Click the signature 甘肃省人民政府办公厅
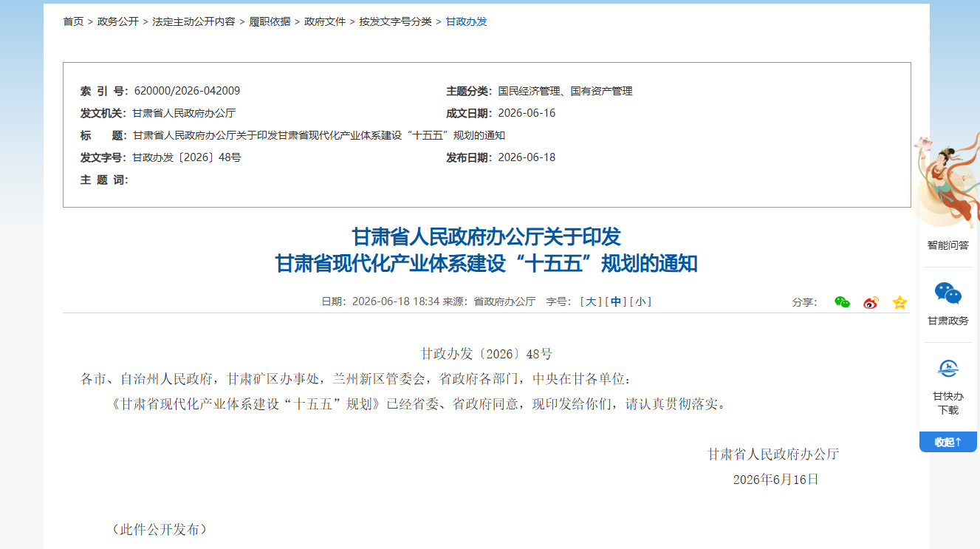This screenshot has height=549, width=980. coord(773,454)
